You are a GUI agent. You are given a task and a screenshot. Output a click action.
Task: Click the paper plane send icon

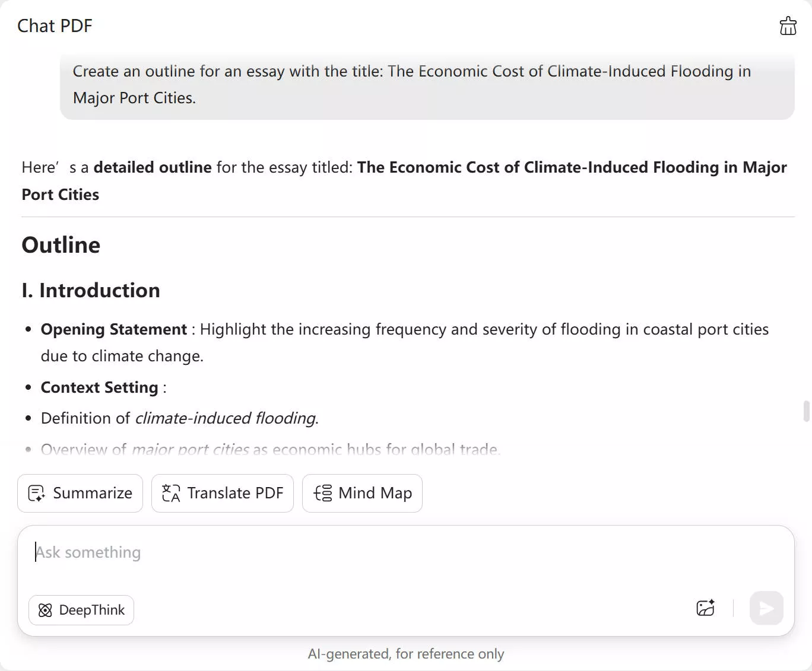coord(766,608)
